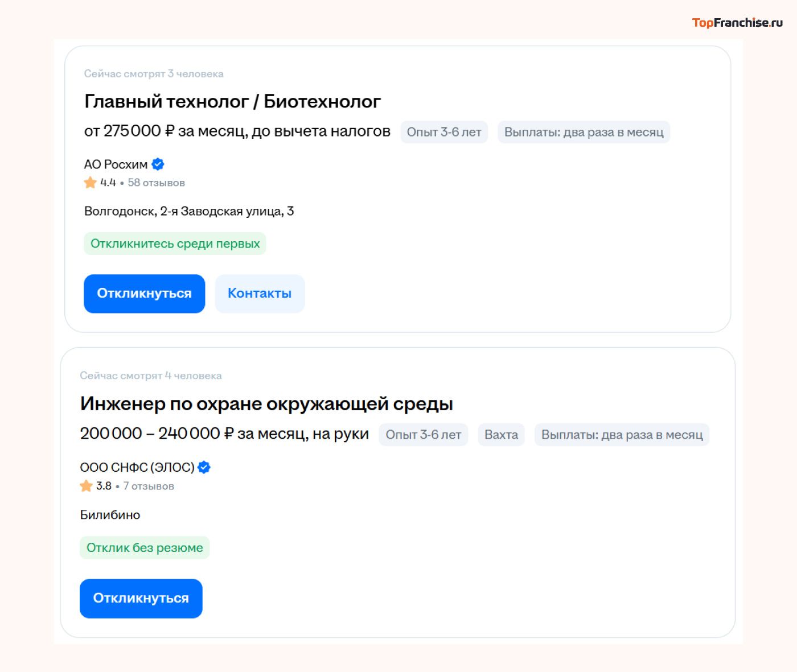Click the 4.4 rating of АО Росхим

coord(107,182)
